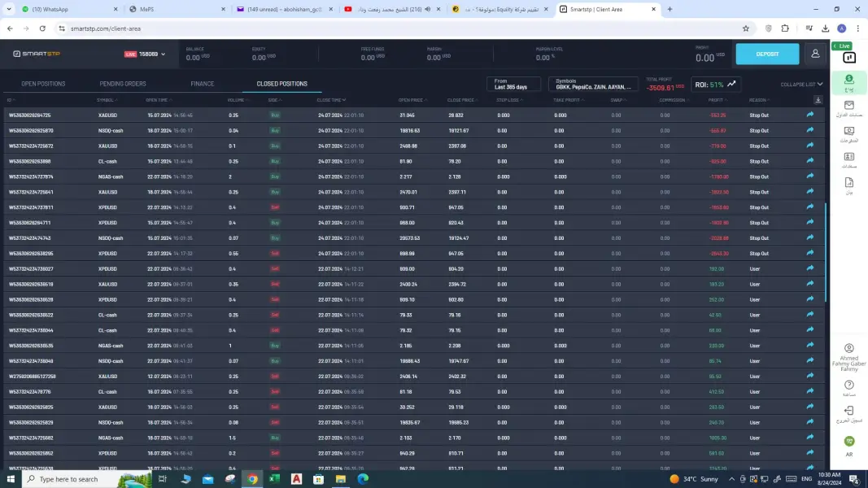Open the From Last 365 days filter

click(513, 84)
